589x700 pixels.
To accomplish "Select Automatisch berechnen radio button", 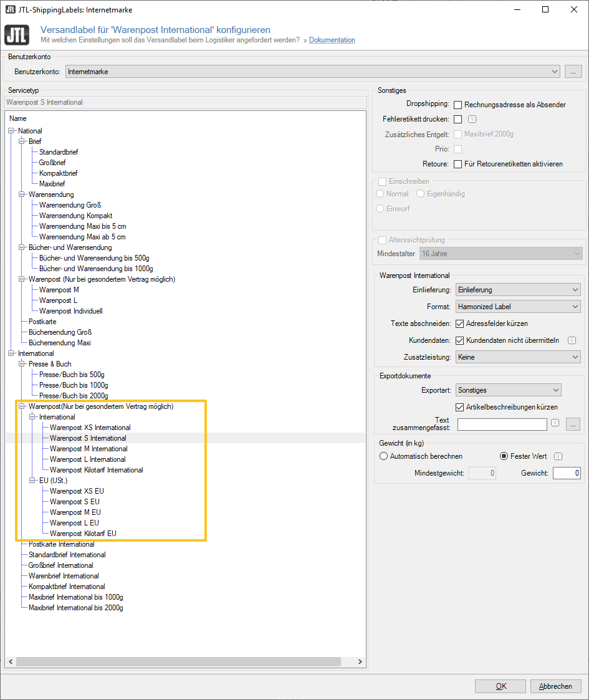I will [x=384, y=456].
